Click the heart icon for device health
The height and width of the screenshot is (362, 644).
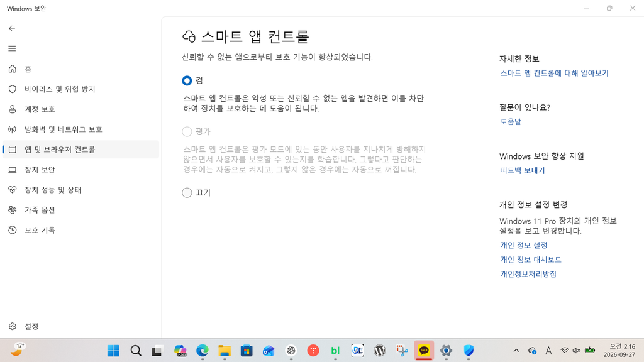(x=13, y=190)
